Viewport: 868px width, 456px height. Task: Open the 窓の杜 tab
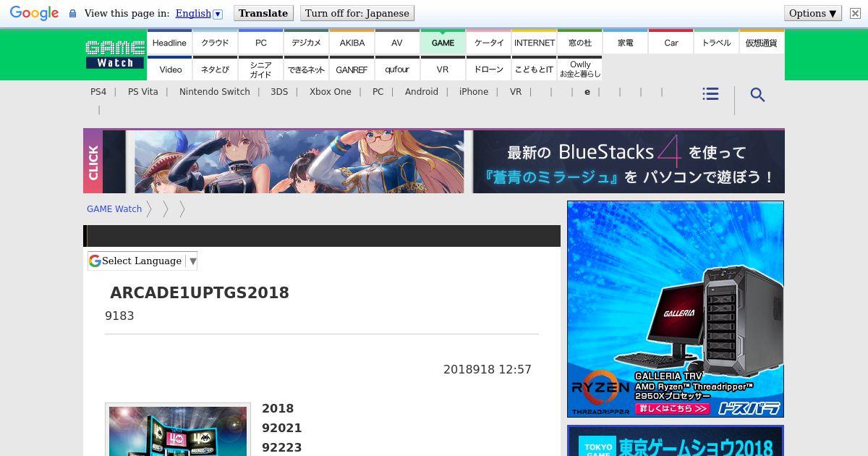tap(579, 43)
